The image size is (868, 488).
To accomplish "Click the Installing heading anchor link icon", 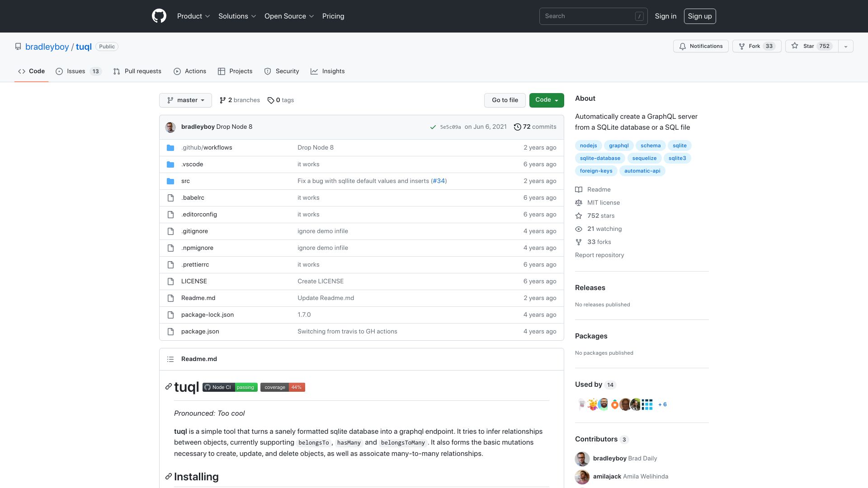I will 169,477.
